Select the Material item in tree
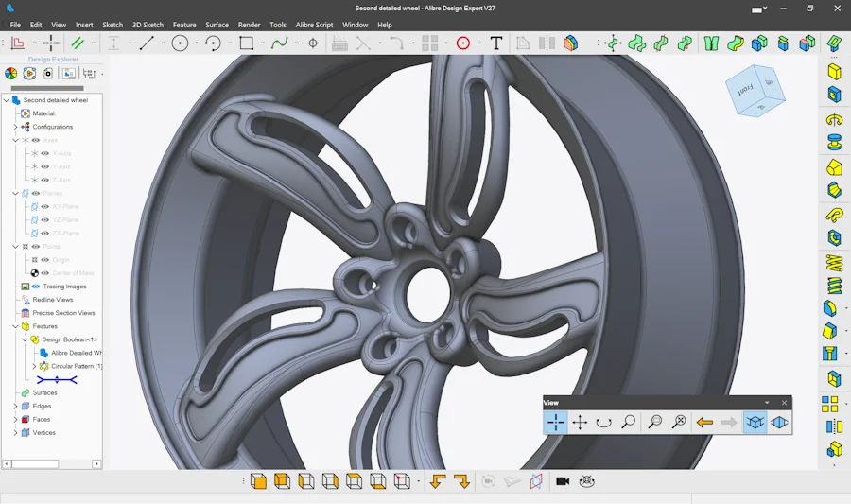This screenshot has height=504, width=851. pyautogui.click(x=43, y=113)
